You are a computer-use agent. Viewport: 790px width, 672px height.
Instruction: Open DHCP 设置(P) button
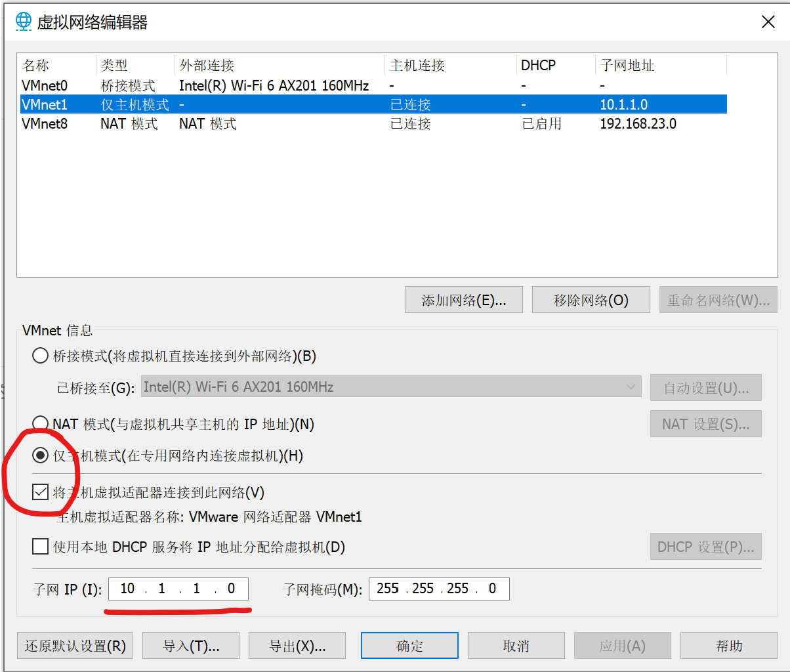[706, 547]
